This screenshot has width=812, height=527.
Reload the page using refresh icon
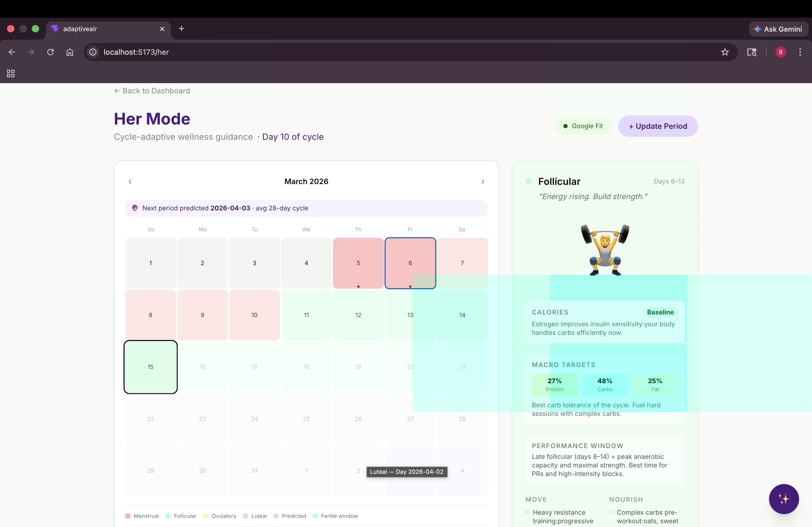tap(50, 52)
